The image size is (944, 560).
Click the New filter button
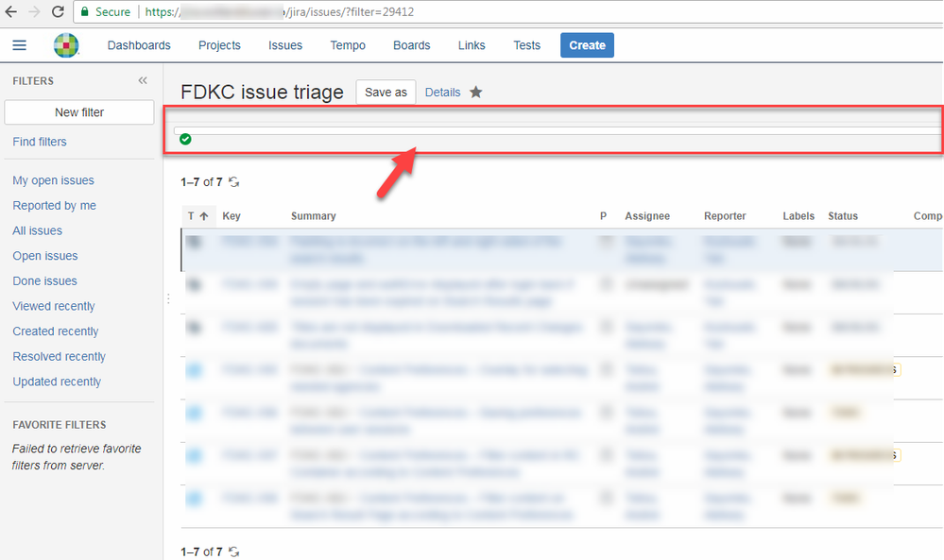78,112
